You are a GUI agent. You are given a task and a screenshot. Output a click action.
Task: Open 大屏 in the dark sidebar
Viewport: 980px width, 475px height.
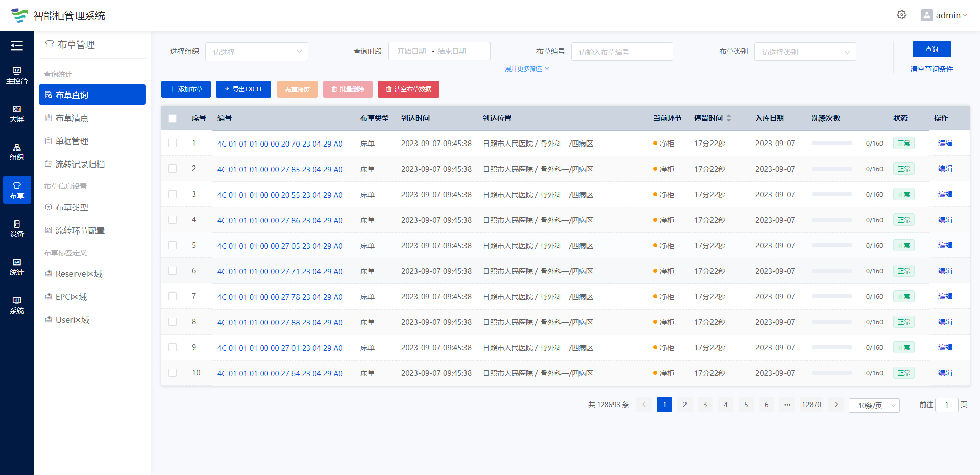17,113
